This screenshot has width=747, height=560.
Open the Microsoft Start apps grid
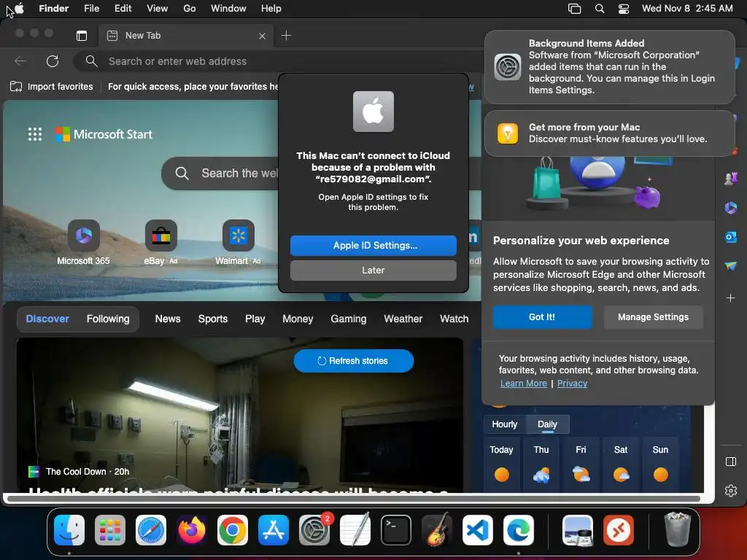[35, 134]
